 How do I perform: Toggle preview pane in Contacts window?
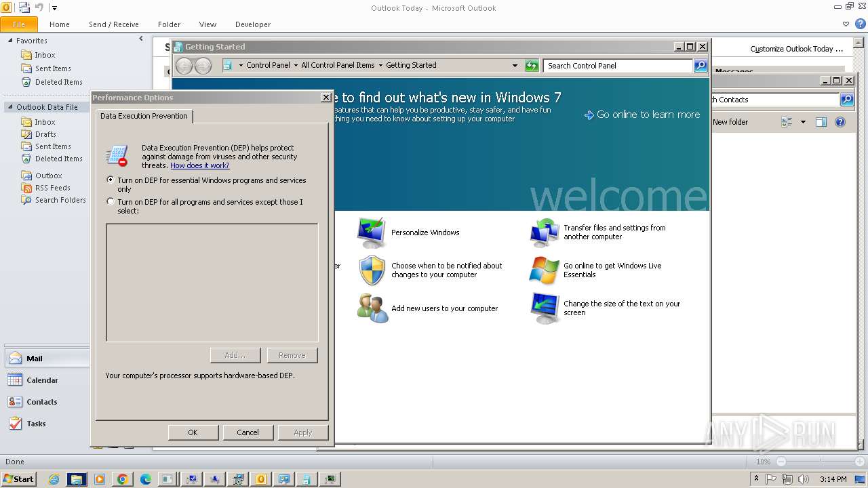(821, 122)
